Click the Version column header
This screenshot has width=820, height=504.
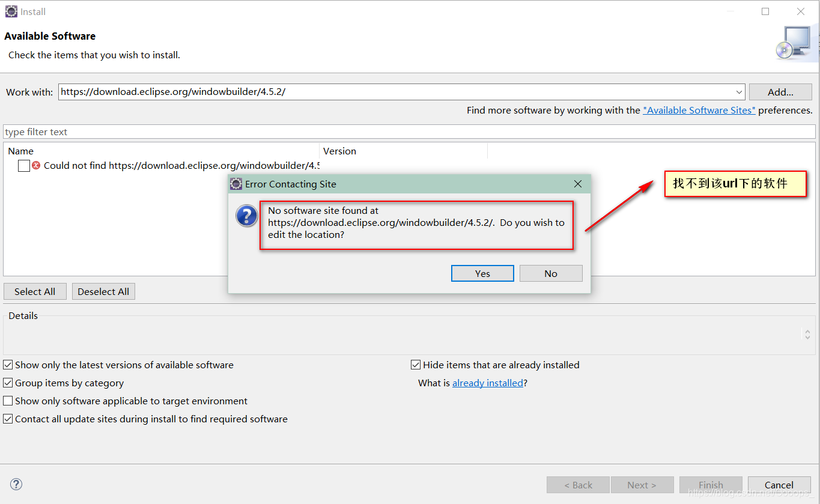[403, 151]
